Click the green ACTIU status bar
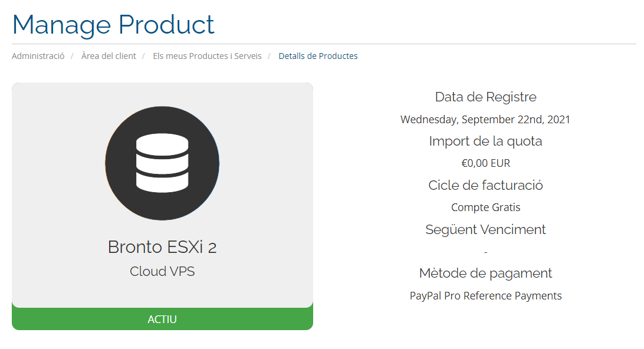The image size is (644, 349). (162, 319)
